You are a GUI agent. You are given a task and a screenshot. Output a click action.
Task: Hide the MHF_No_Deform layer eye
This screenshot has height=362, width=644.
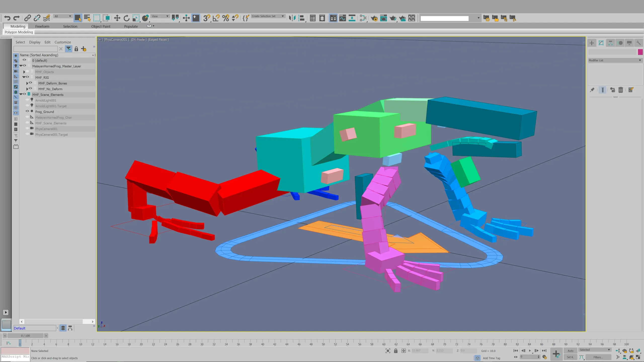coord(30,88)
